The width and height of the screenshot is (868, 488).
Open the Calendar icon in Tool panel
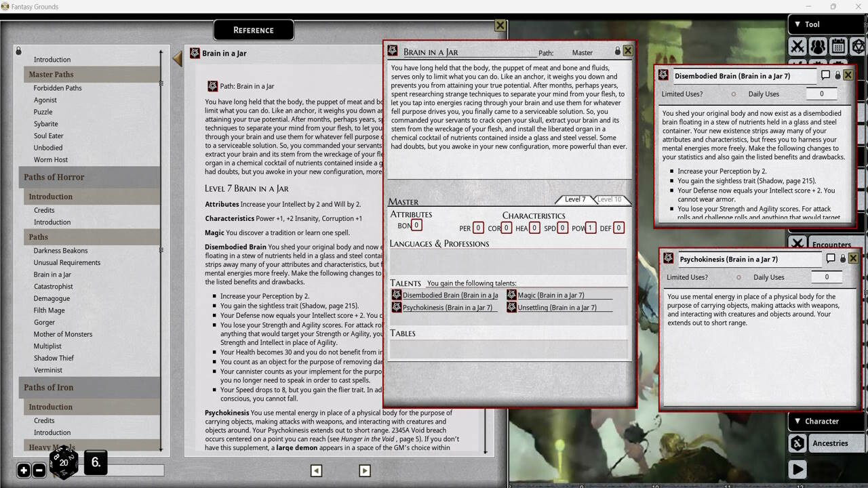coord(839,46)
